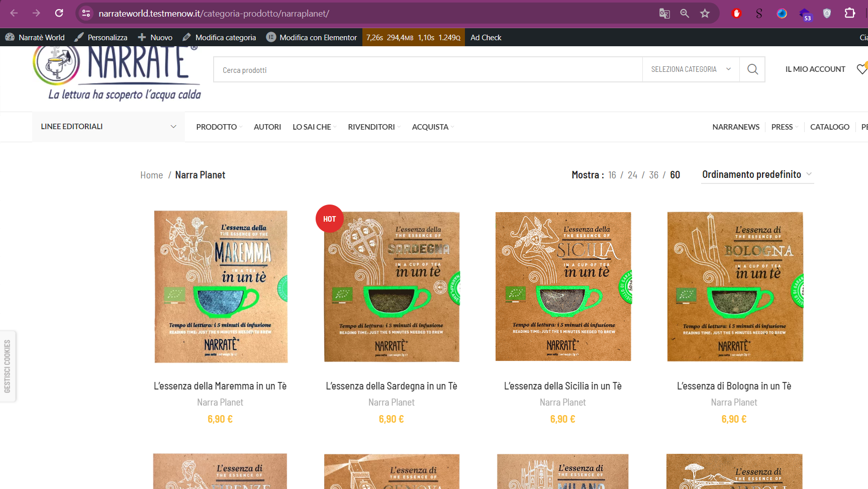This screenshot has height=489, width=868.
Task: Open the Sicilia product image
Action: [563, 286]
